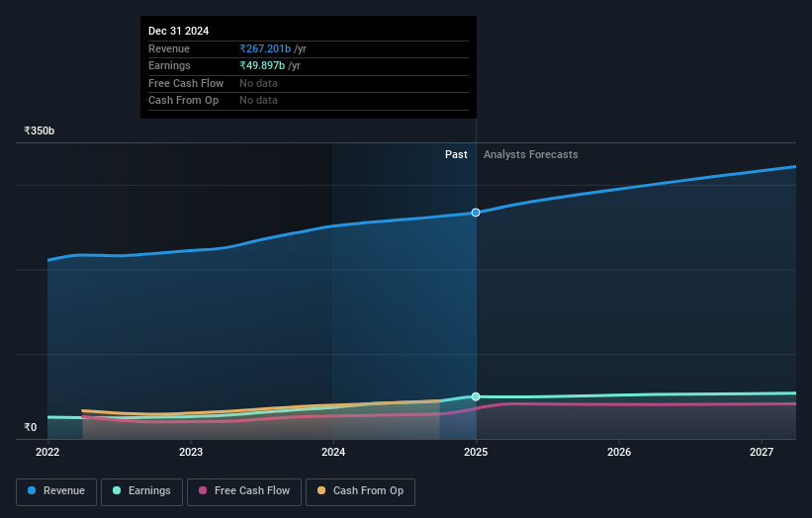Click the 2023 x-axis label
The width and height of the screenshot is (812, 518).
coord(191,453)
